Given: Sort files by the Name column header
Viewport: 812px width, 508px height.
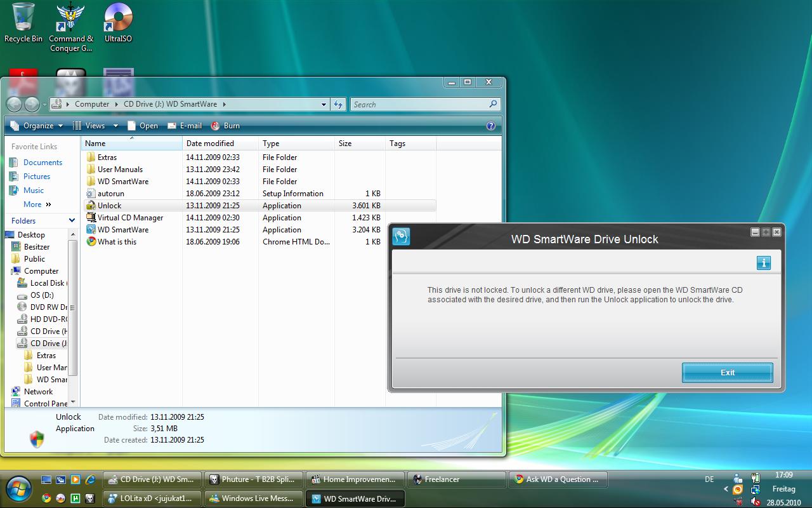Looking at the screenshot, I should 132,144.
